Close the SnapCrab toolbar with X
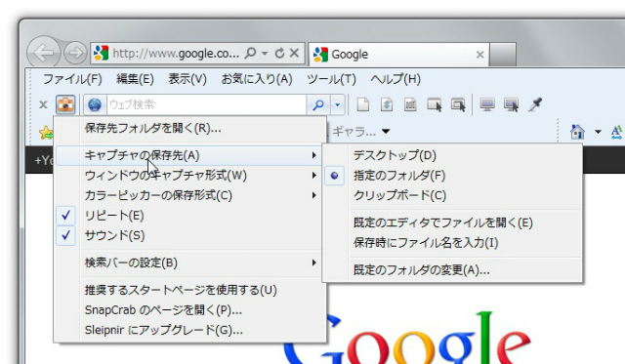Screen dimensions: 625x364 43,104
